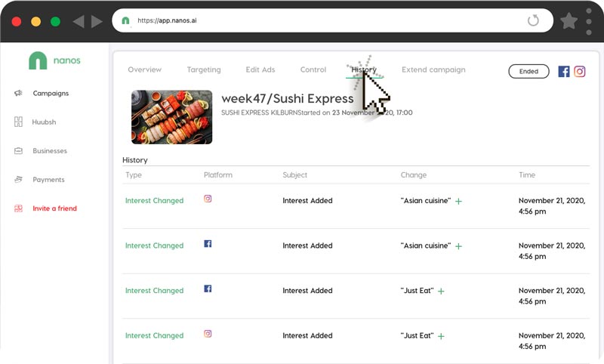Select the Control tab
This screenshot has width=604, height=364.
pos(313,69)
